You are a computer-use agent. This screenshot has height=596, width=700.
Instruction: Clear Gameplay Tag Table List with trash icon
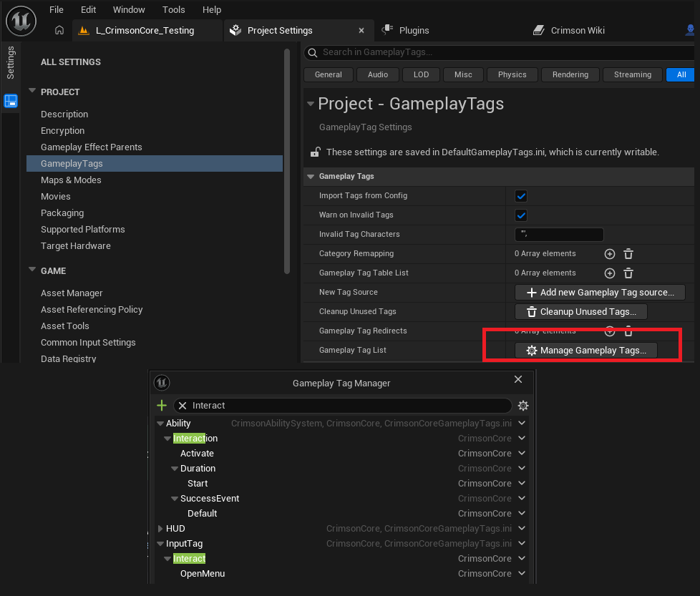click(628, 273)
